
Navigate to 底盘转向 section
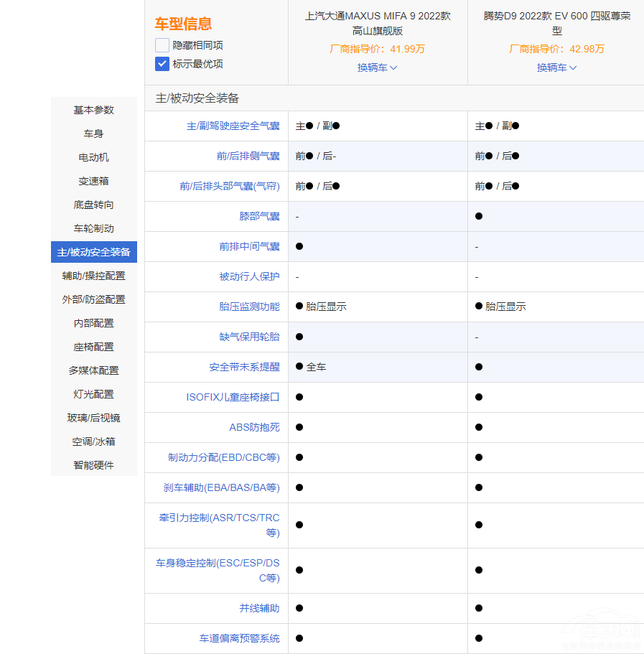click(93, 205)
